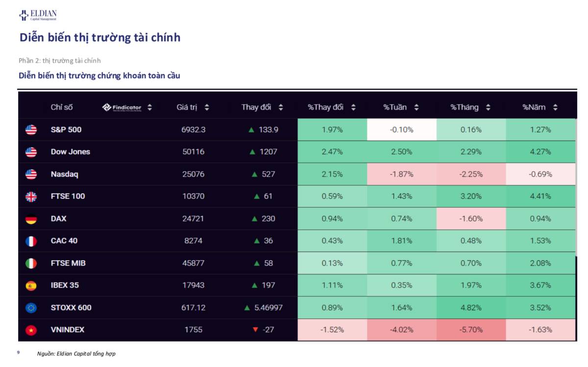This screenshot has width=588, height=367.
Task: Click the IBEX 35 yearly cell 3.67%
Action: coord(540,285)
